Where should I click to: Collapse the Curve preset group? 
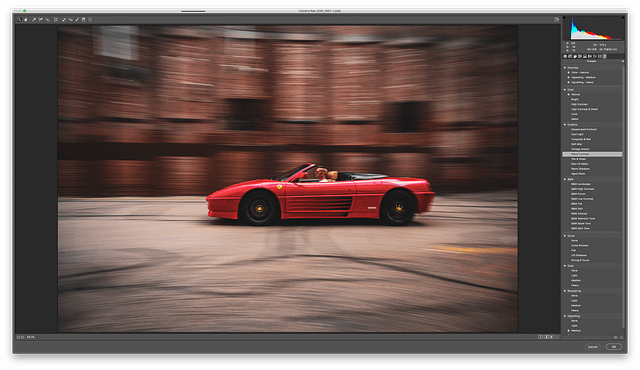coord(565,235)
